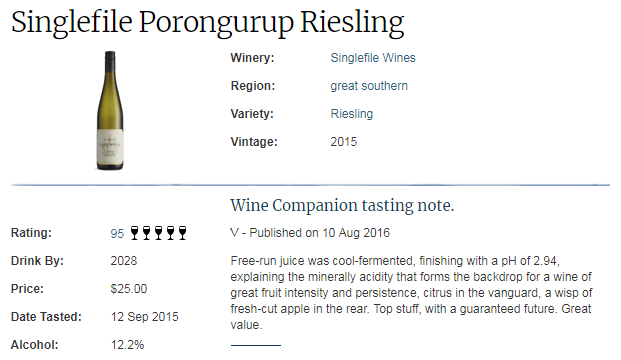
Task: Click the short divider line below note
Action: click(x=256, y=345)
